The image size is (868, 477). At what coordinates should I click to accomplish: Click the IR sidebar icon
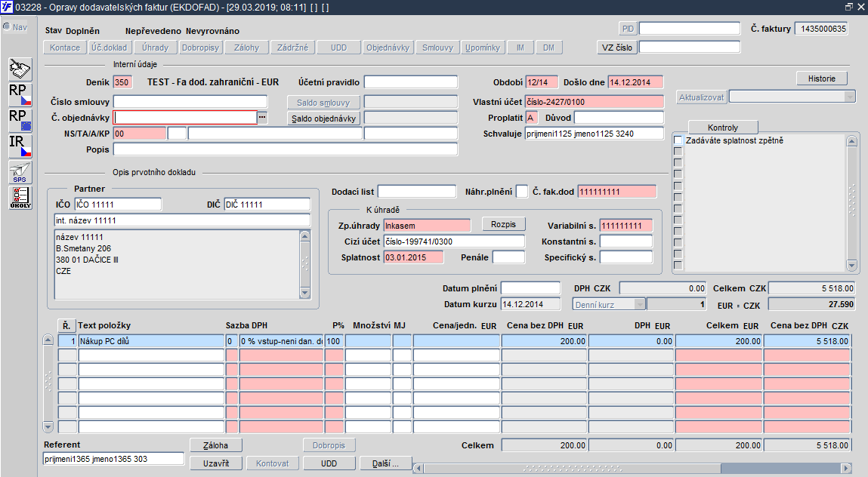[x=20, y=146]
